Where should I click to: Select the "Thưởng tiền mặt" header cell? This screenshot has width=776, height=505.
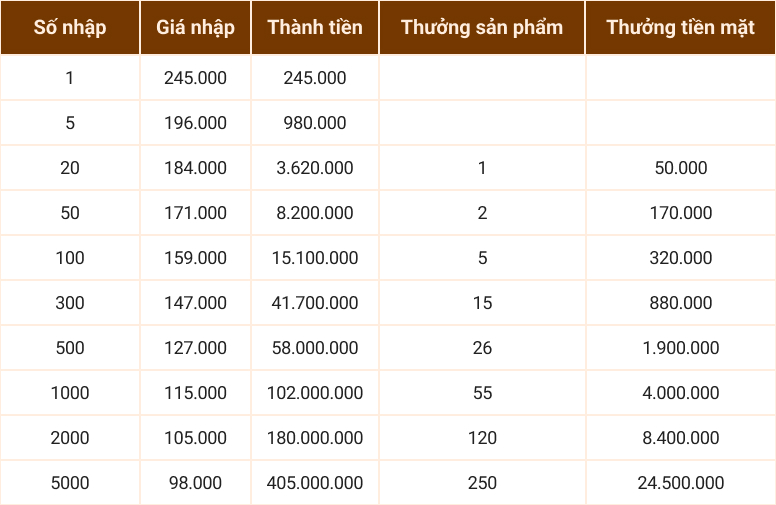(x=680, y=27)
